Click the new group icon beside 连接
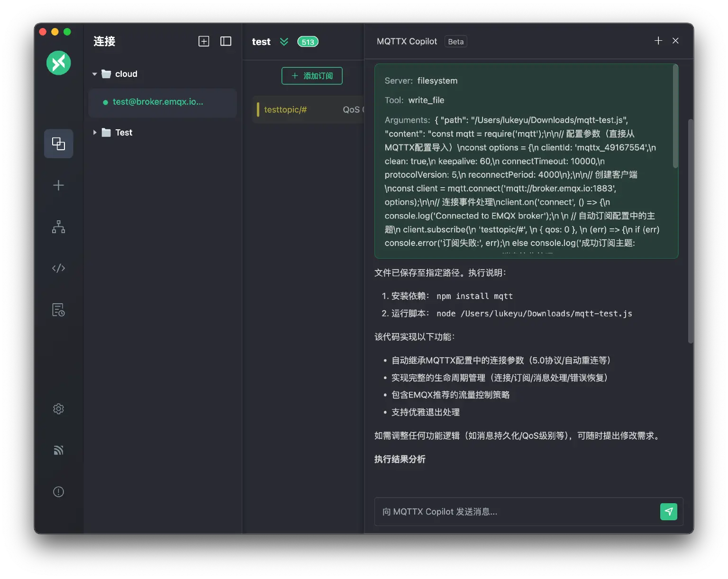 (204, 41)
